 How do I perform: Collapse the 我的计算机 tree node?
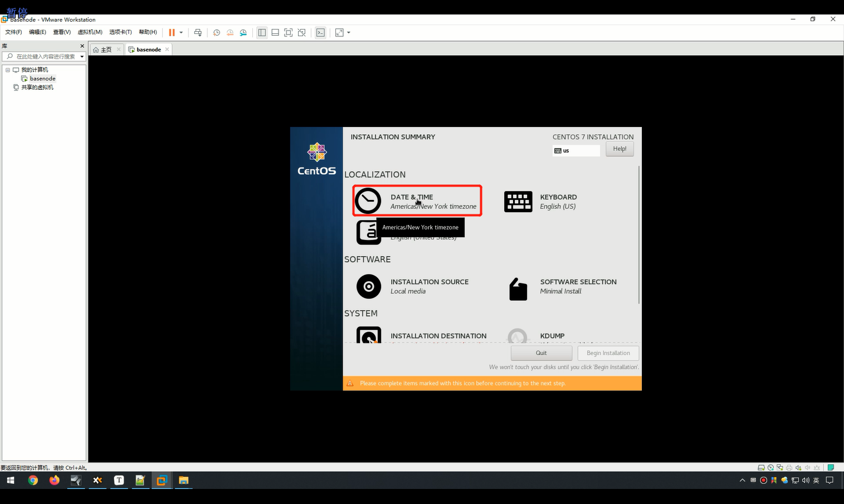[x=8, y=70]
